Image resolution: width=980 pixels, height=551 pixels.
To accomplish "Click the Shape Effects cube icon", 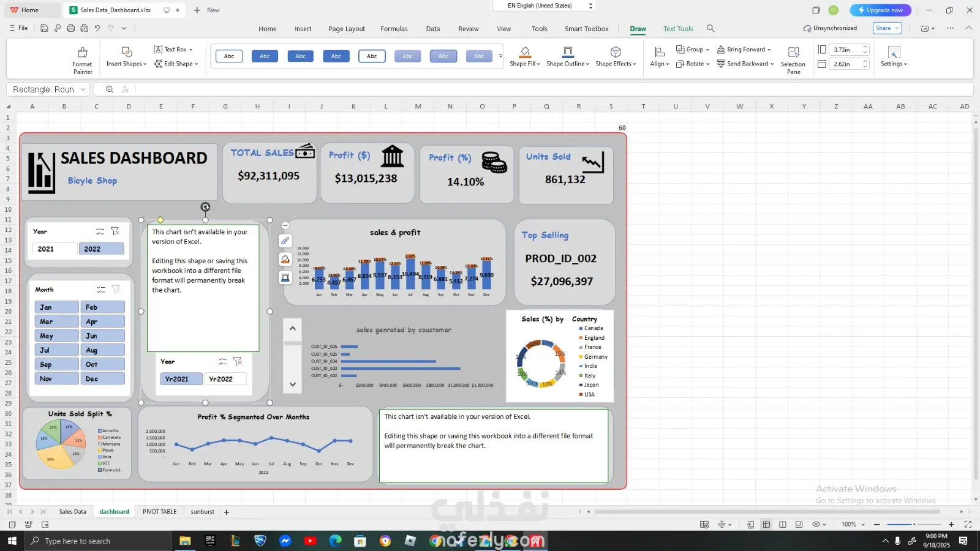I will 616,51.
